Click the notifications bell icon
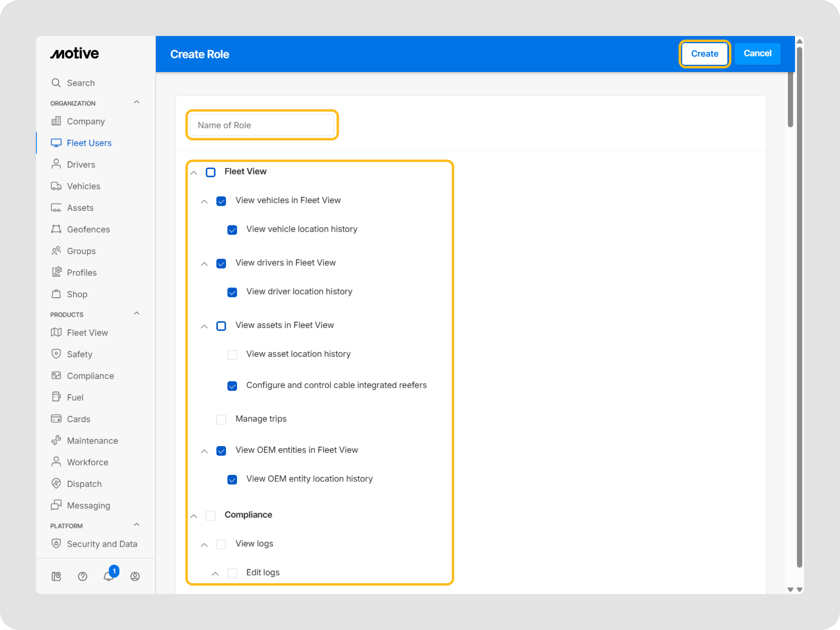The image size is (840, 630). [109, 576]
